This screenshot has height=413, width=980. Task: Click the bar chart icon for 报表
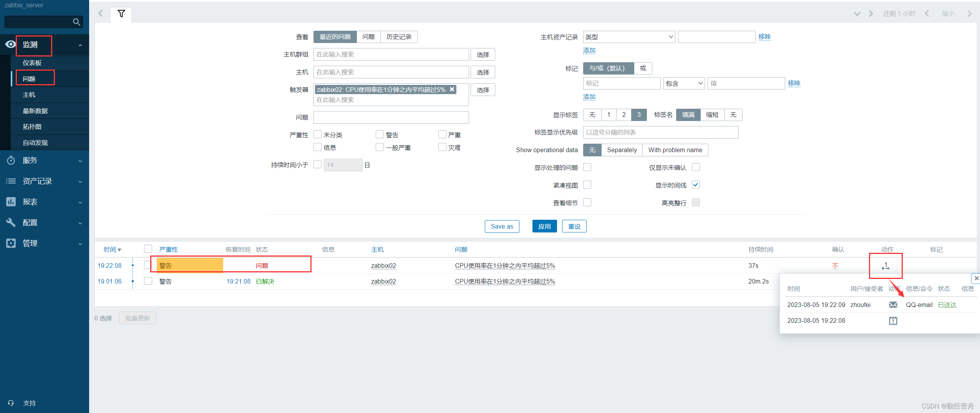(x=11, y=202)
